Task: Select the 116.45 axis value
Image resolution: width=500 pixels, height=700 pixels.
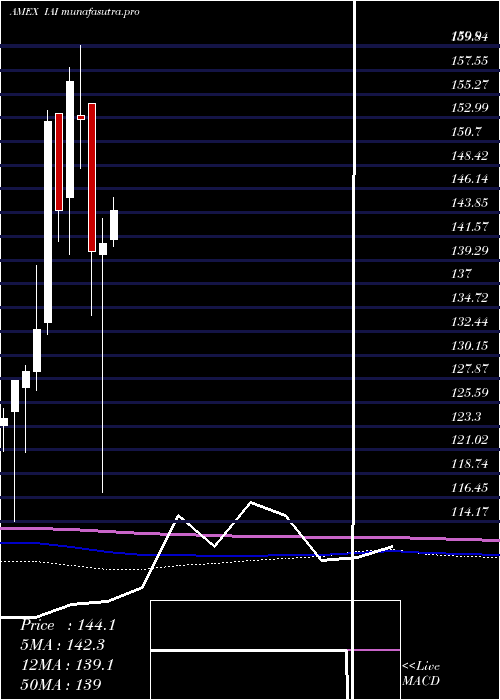Action: (x=469, y=488)
